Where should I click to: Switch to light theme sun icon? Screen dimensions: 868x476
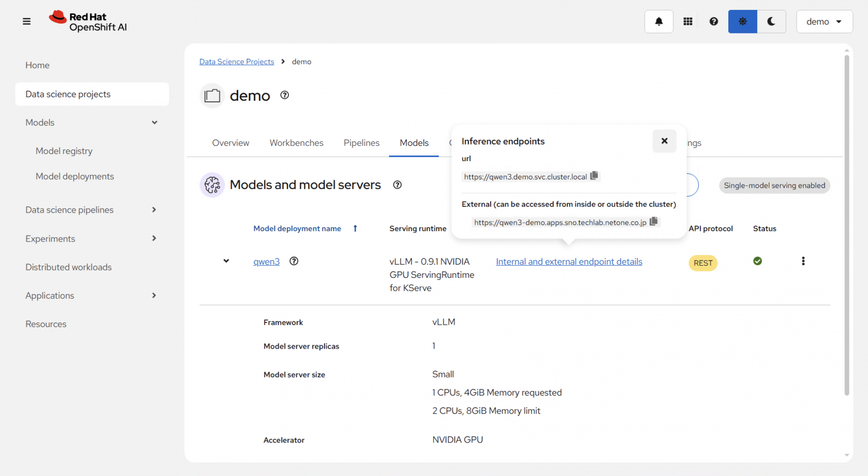point(742,21)
